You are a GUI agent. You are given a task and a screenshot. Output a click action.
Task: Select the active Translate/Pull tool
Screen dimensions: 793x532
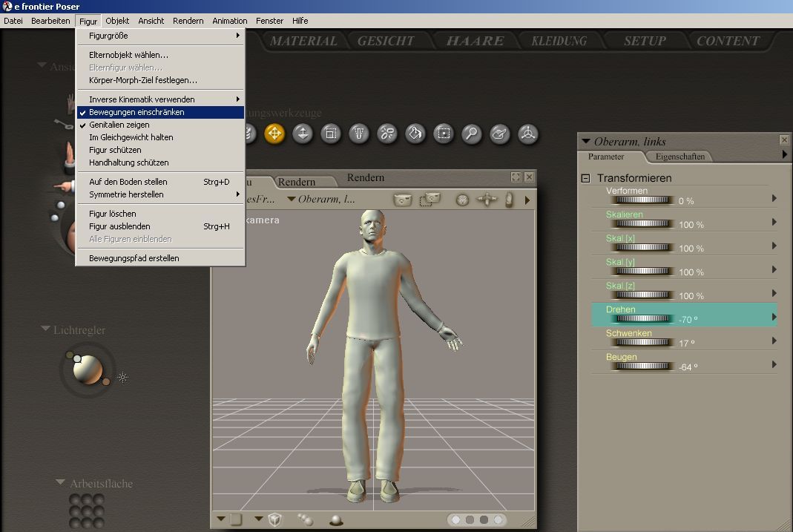tap(274, 134)
